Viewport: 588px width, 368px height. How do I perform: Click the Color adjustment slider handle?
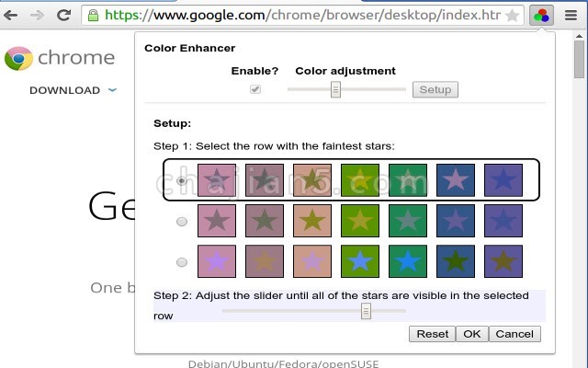click(x=335, y=90)
